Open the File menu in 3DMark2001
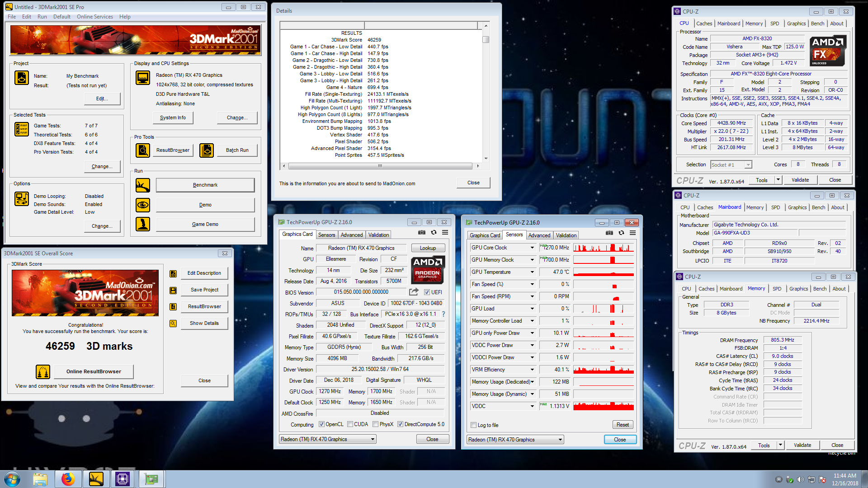The width and height of the screenshot is (868, 488). [12, 17]
